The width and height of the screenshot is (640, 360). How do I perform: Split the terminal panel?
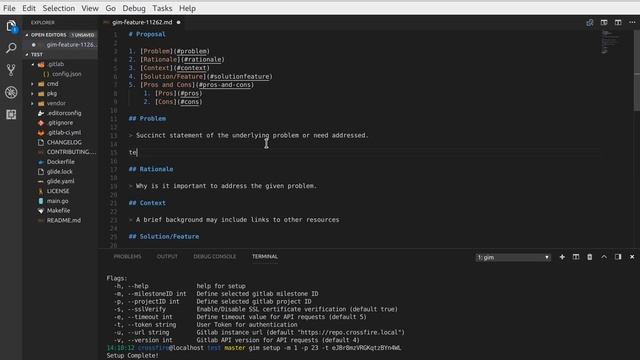[x=576, y=257]
